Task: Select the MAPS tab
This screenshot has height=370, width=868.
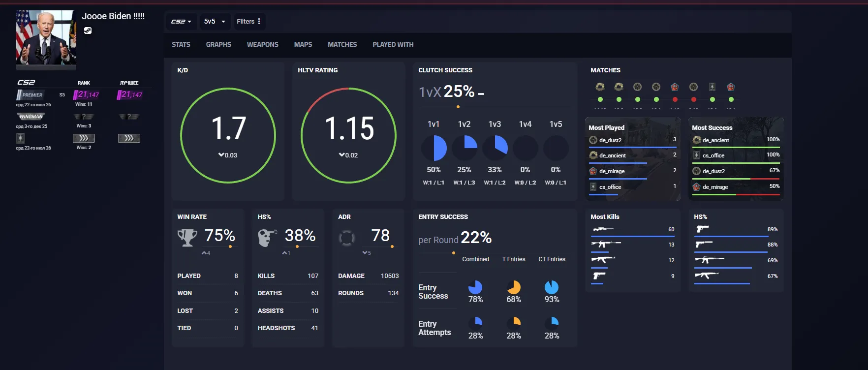Action: point(303,45)
